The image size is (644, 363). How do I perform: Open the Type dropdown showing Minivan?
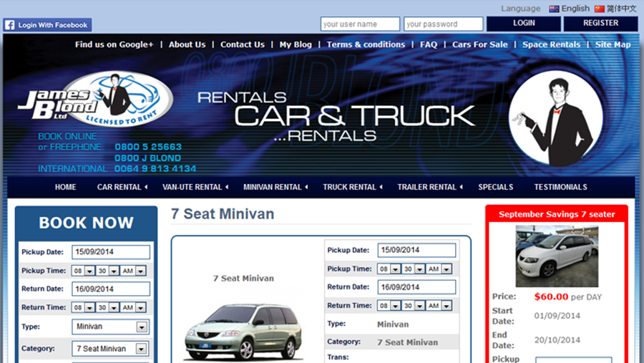pos(110,326)
